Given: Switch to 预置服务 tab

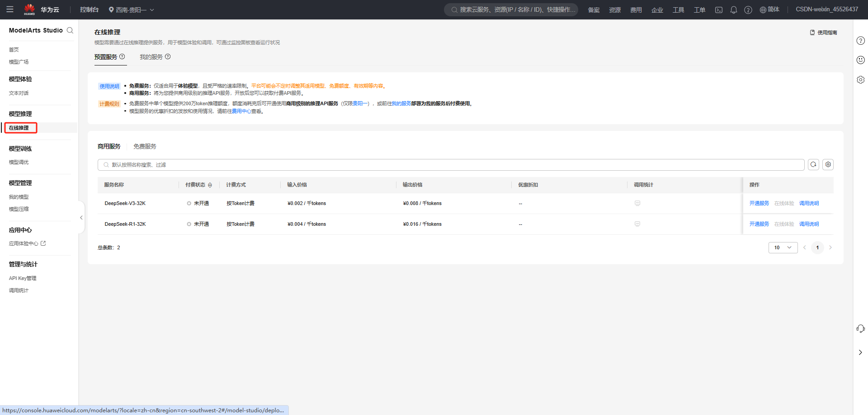Looking at the screenshot, I should (106, 57).
